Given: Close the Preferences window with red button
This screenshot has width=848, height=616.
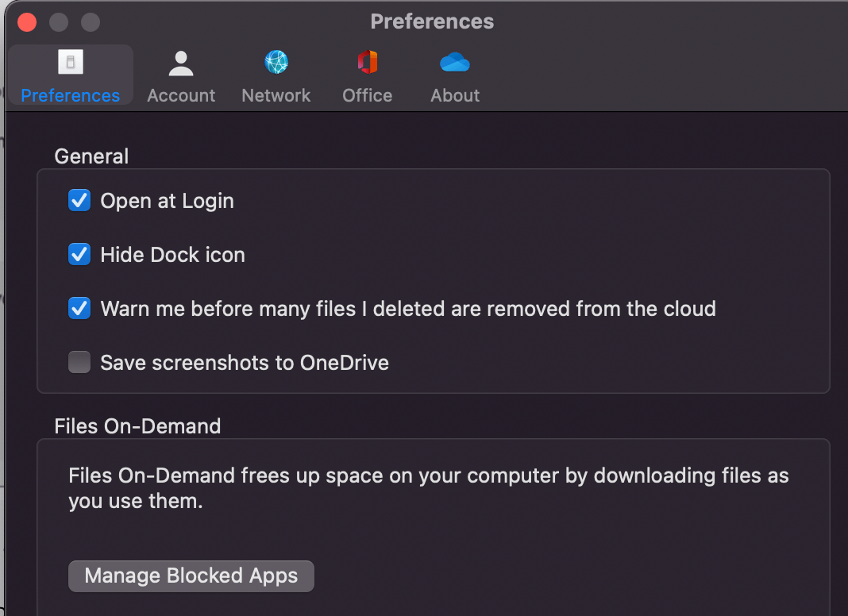Looking at the screenshot, I should click(27, 21).
